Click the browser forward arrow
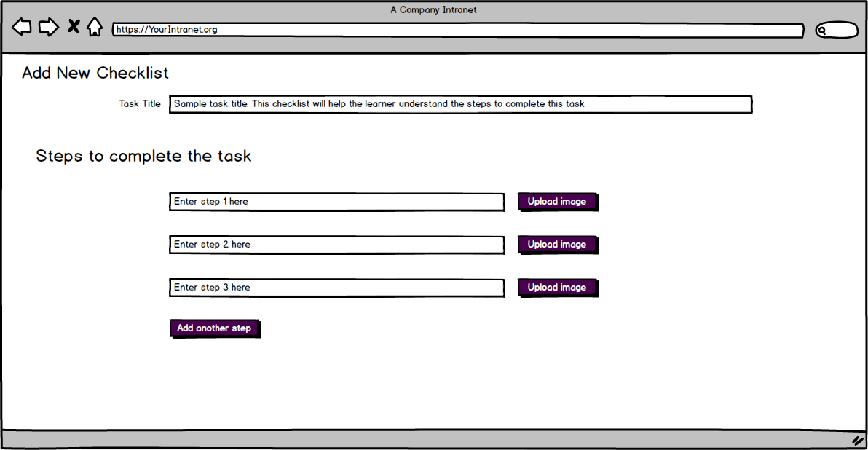 click(49, 26)
